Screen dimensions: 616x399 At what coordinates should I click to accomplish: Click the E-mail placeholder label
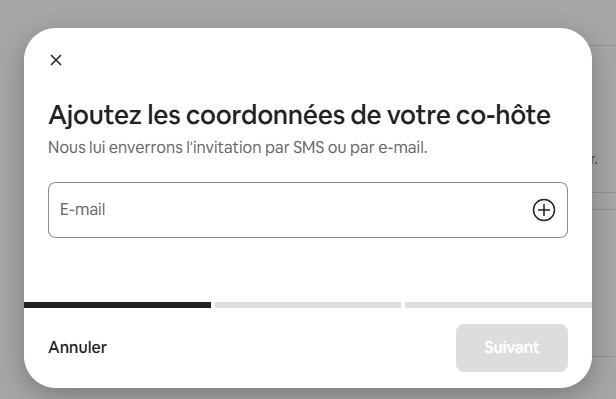pyautogui.click(x=82, y=210)
